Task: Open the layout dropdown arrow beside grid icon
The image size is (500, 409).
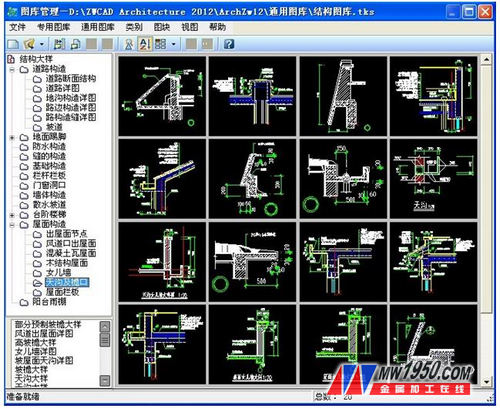Action: (173, 44)
